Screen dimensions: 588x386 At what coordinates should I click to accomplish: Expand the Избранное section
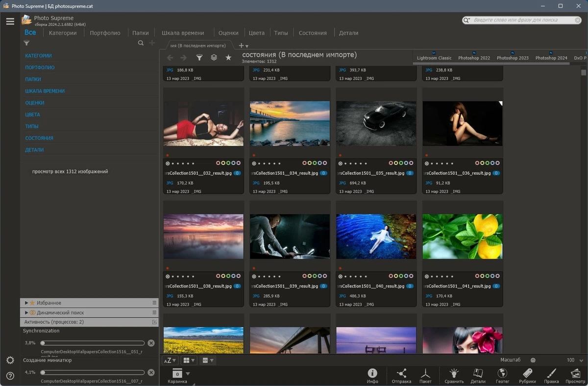pos(26,303)
